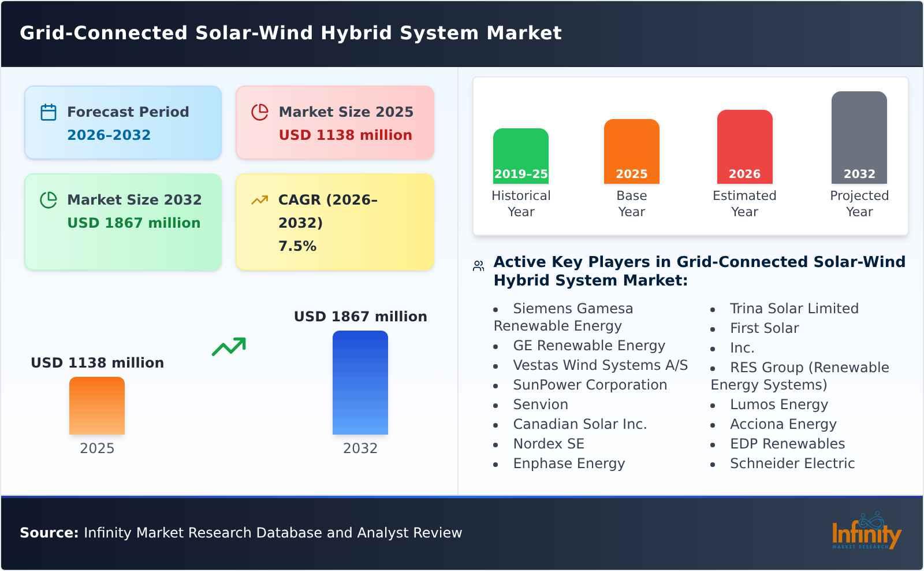Select the key players group icon

(x=478, y=265)
